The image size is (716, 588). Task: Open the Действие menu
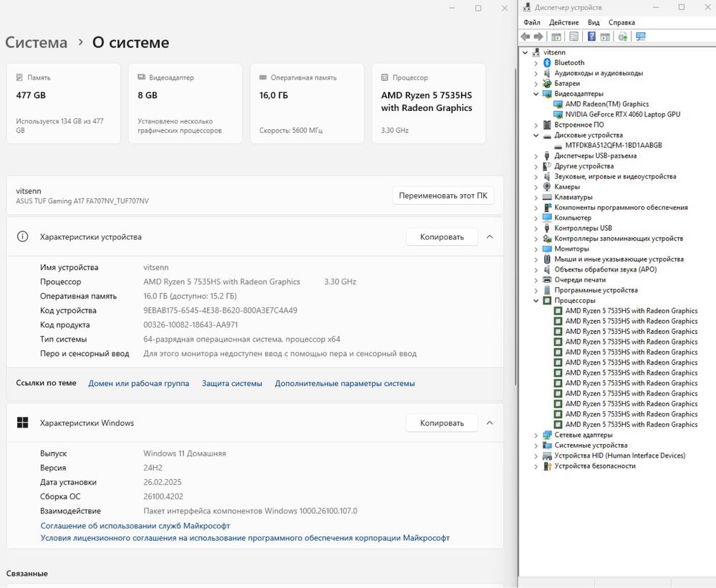tap(564, 22)
